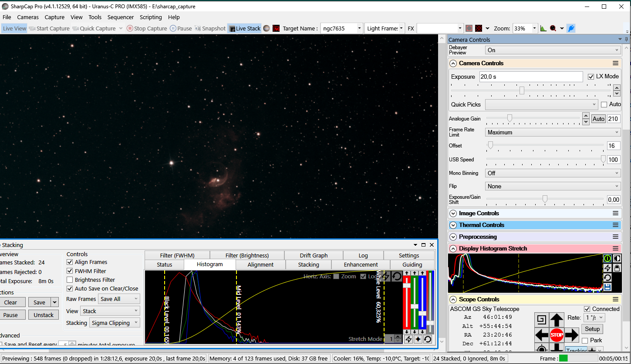Click the red magnifier focus tool icon
The image size is (631, 364).
pos(553,28)
